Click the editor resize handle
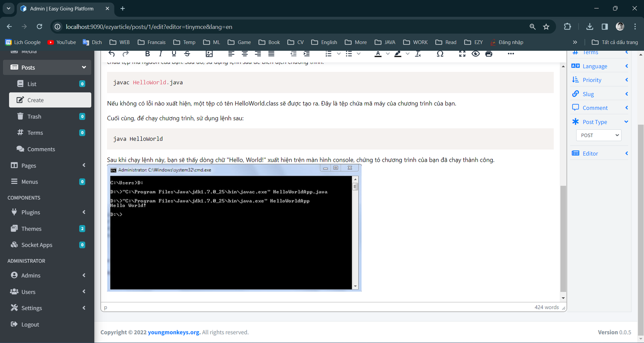Screen dimensions: 644x343 point(563,308)
